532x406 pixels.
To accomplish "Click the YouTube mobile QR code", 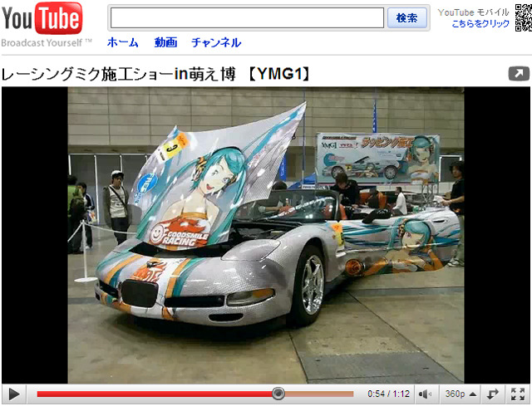I will point(524,17).
